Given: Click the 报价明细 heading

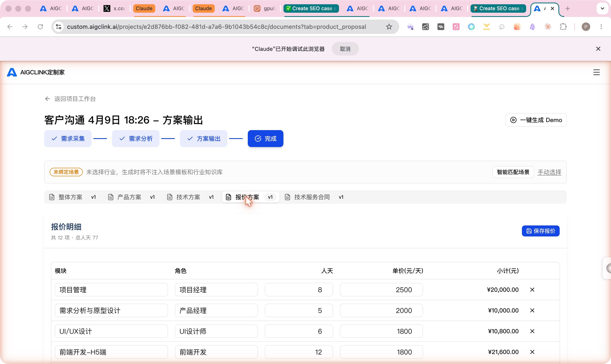Looking at the screenshot, I should coord(66,227).
